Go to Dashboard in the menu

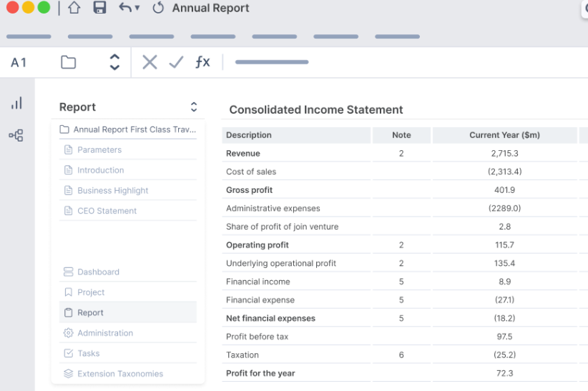128,272
